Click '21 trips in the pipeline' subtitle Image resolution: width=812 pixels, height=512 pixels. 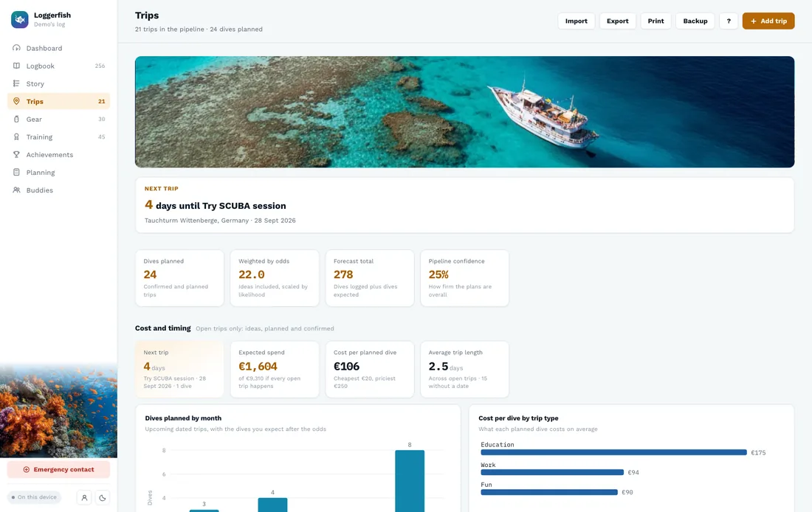(x=170, y=30)
